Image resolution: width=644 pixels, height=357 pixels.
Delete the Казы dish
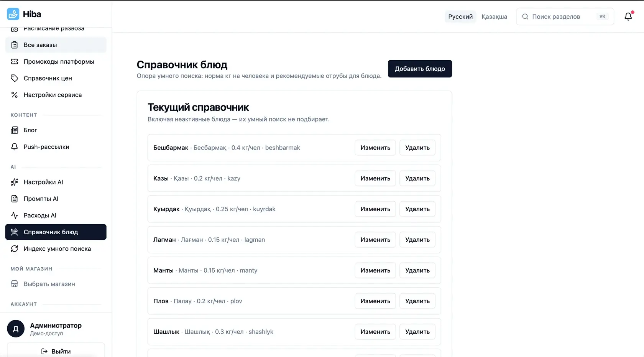coord(417,178)
